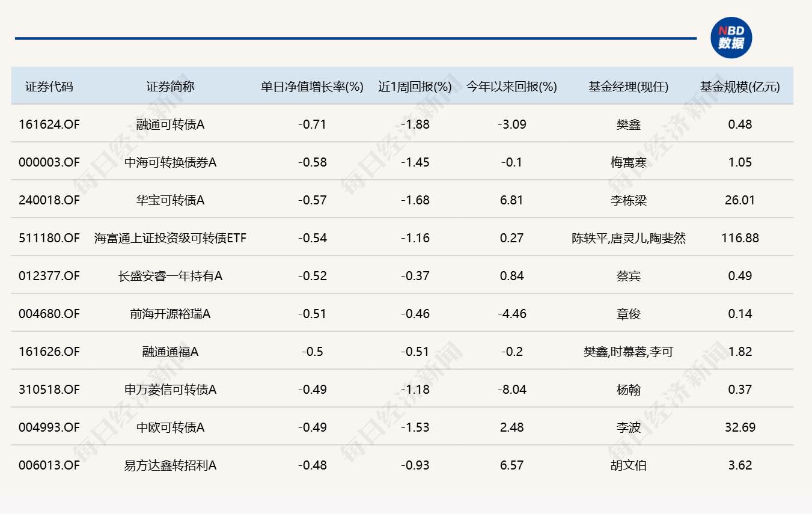Click fund manager 胡文伯
This screenshot has height=514, width=812.
tap(629, 465)
